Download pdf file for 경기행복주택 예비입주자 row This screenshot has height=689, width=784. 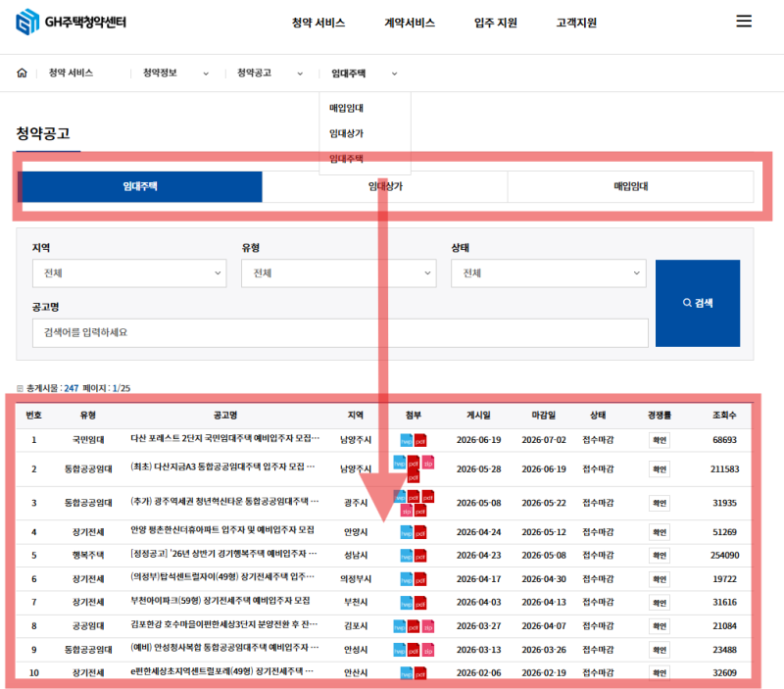tap(420, 556)
